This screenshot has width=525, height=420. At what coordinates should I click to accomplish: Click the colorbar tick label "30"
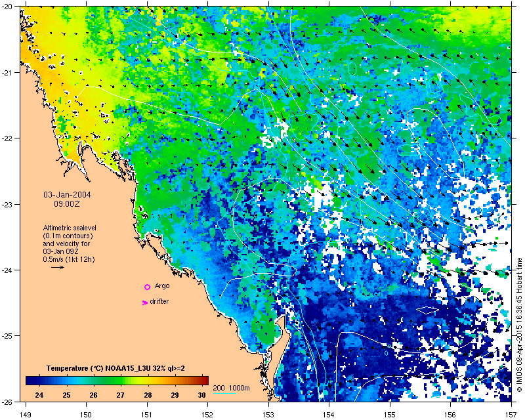click(x=201, y=395)
